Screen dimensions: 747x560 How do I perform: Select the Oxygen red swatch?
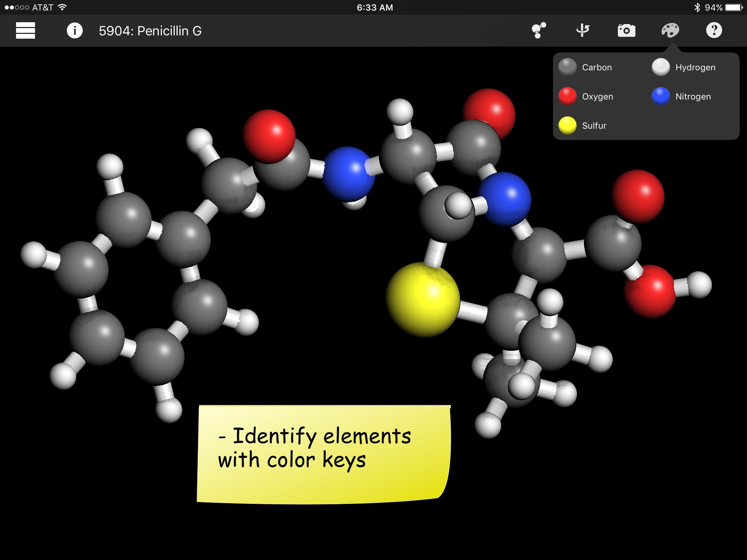(x=568, y=96)
